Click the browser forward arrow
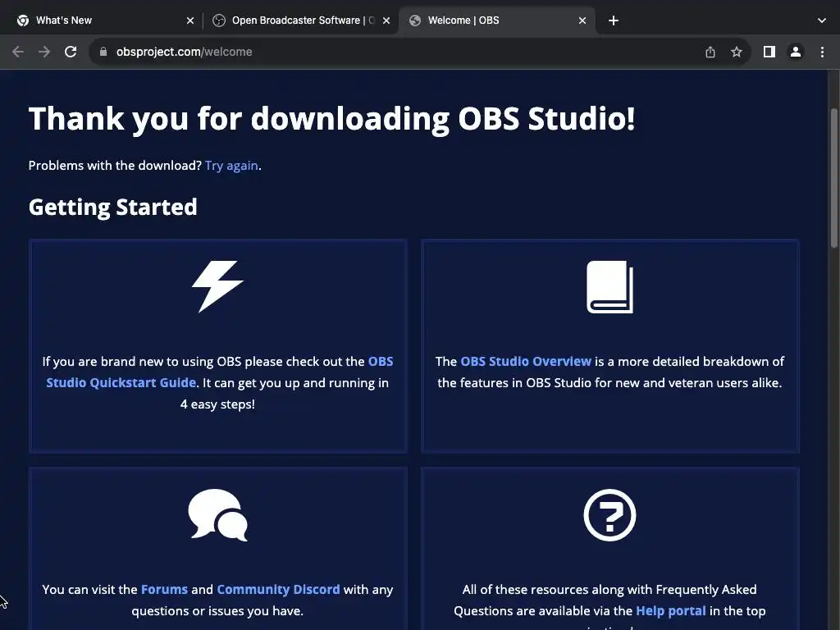The width and height of the screenshot is (840, 630). [44, 52]
